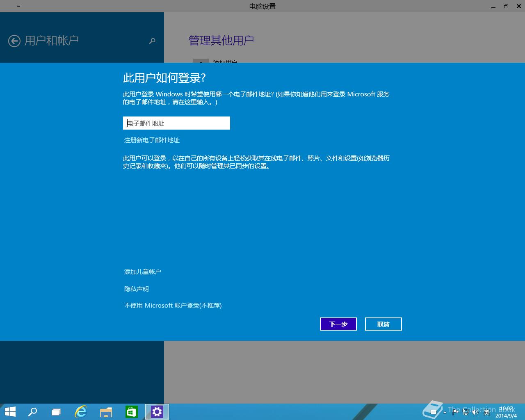Open Task View on the taskbar

point(56,412)
